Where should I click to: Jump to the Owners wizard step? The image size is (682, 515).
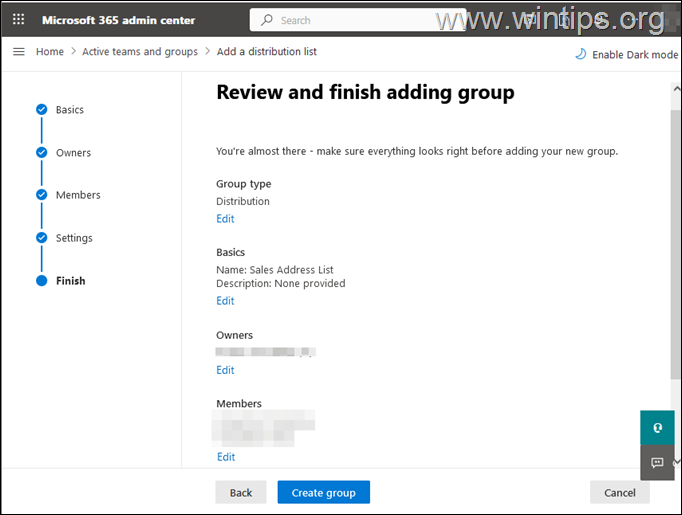[74, 153]
